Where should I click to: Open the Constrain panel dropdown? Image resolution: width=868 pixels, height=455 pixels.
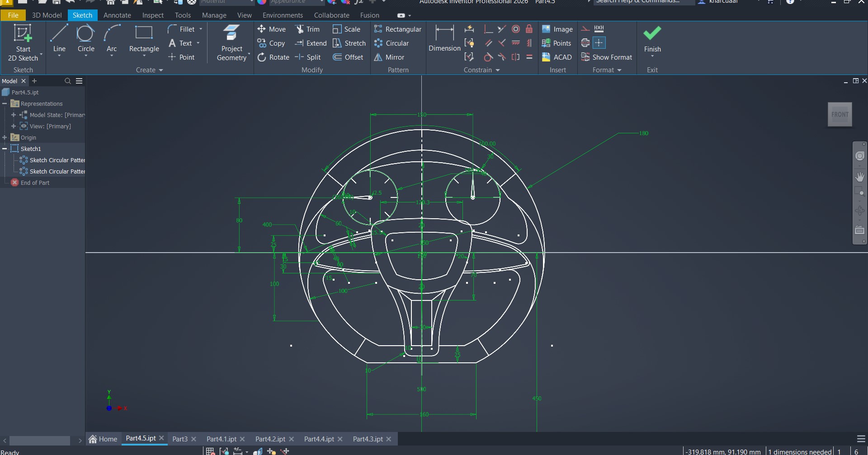click(x=497, y=70)
